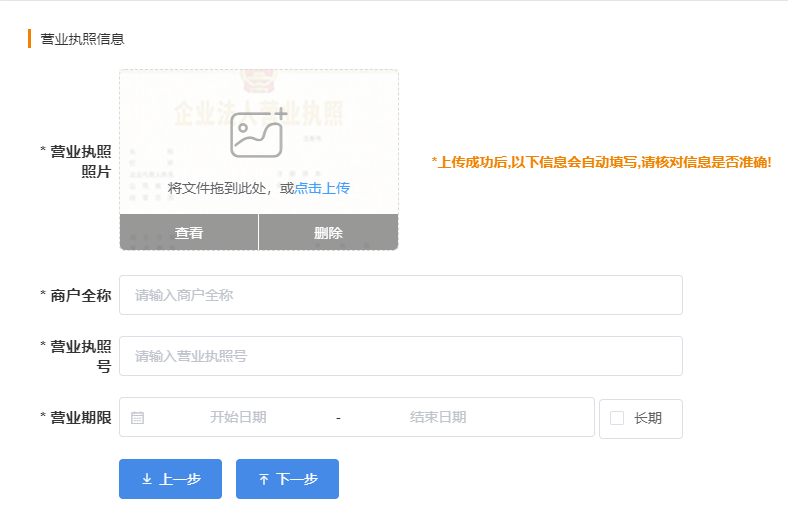Viewport: 788px width, 525px height.
Task: Click the calendar icon in 营业期限 field
Action: [138, 418]
